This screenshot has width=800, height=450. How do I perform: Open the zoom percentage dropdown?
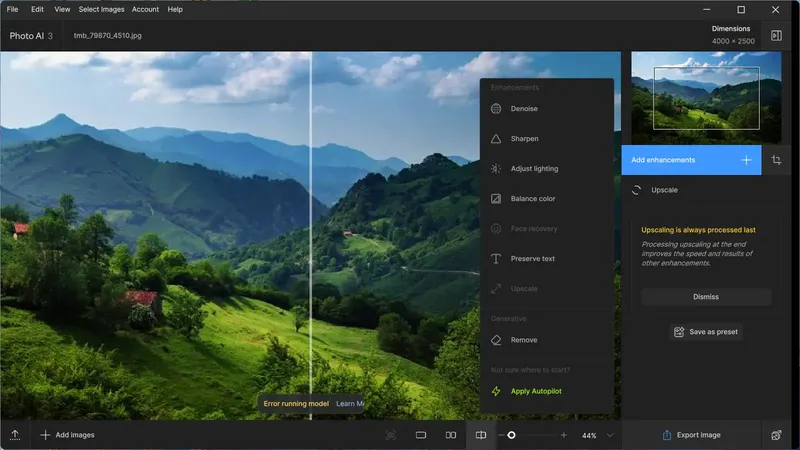pos(610,435)
